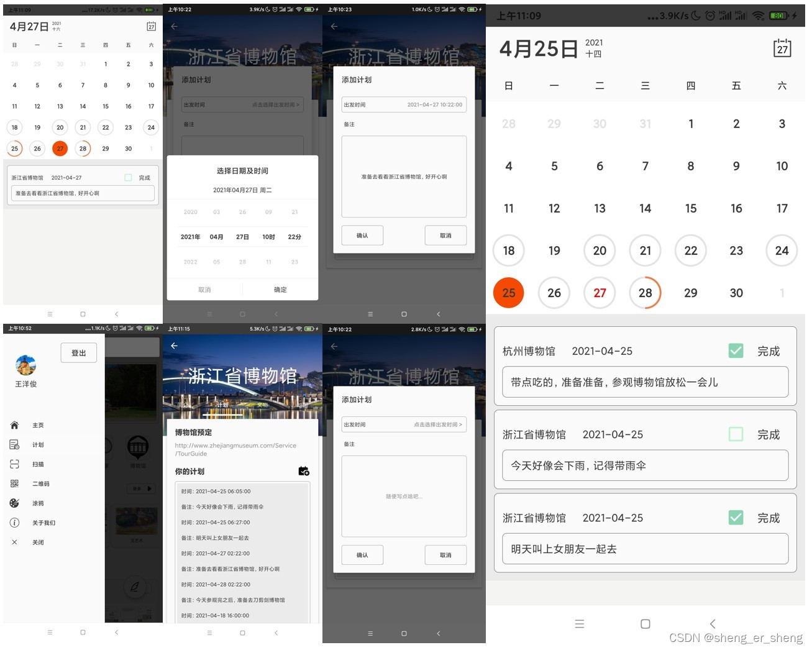Viewport: 812px width, 650px height.
Task: Go back using arrow above 博物馆预定 screen
Action: coord(174,346)
